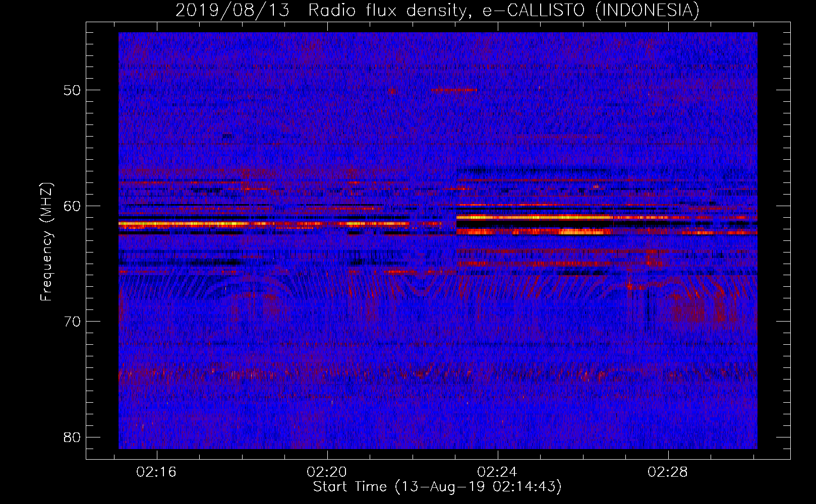Click the 50 frequency tick label
Screen dimensions: 816x504
point(72,90)
